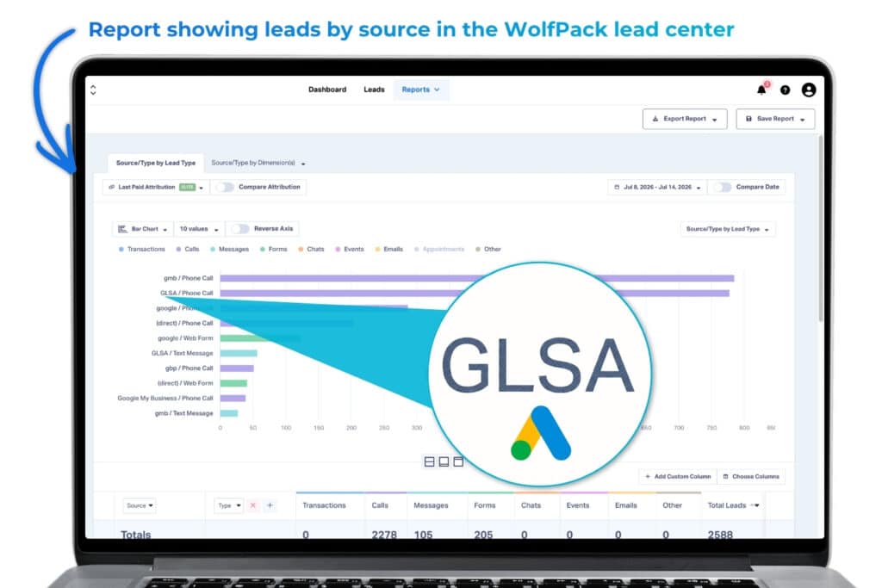Viewport: 882px width, 588px height.
Task: Open 10 values dropdown
Action: point(199,229)
